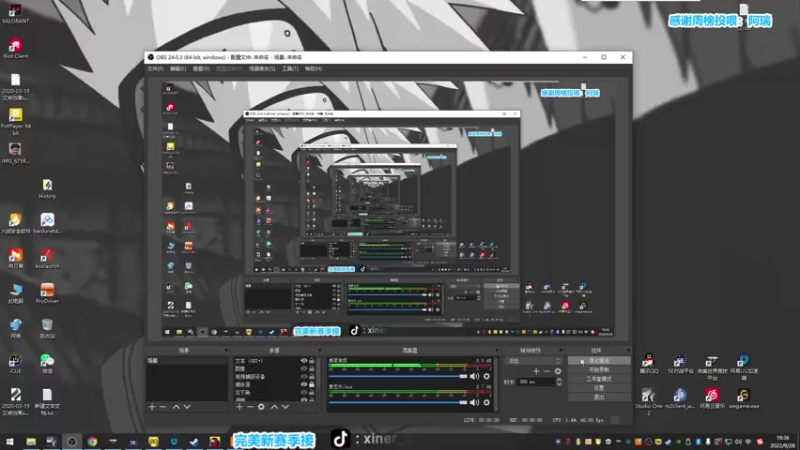800x450 pixels.
Task: Open the 编辑(E) menu in OBS
Action: point(178,68)
